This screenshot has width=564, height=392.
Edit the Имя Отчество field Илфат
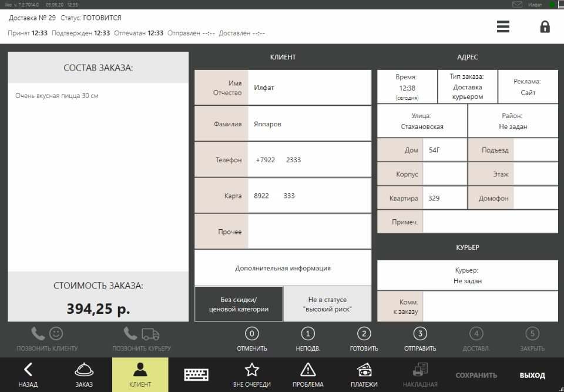[310, 88]
